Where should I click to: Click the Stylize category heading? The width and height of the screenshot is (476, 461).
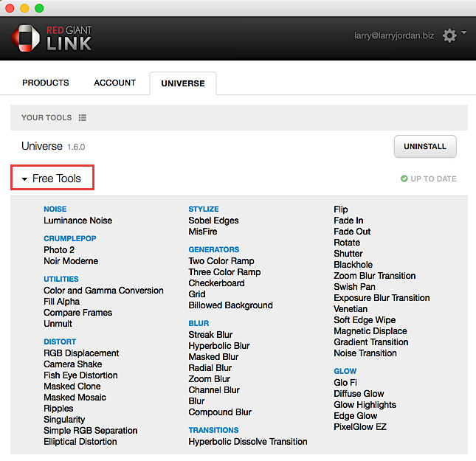point(204,209)
